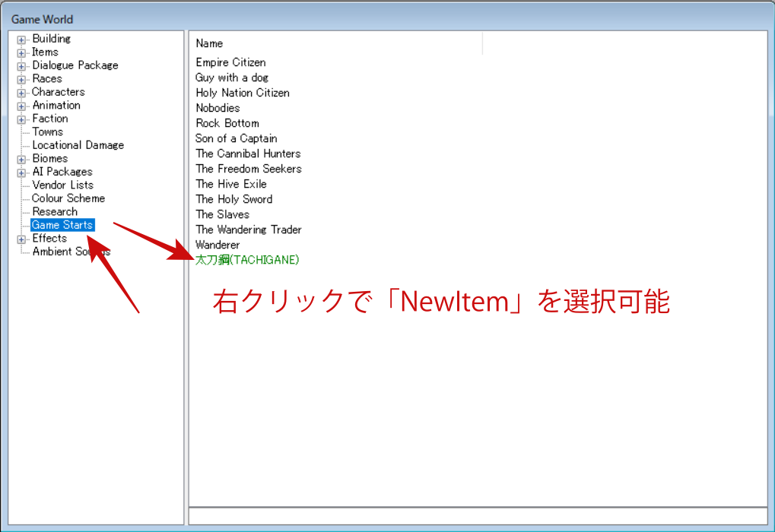
Task: Select Colour Scheme in tree
Action: [x=68, y=198]
